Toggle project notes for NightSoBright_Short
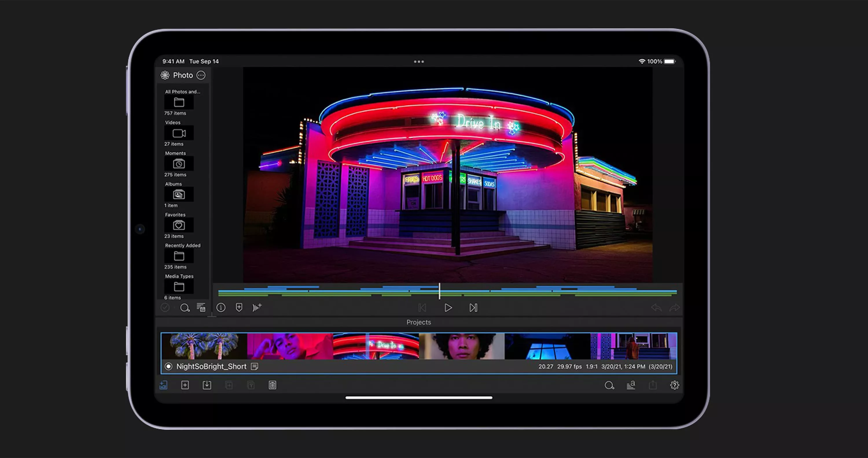 255,366
